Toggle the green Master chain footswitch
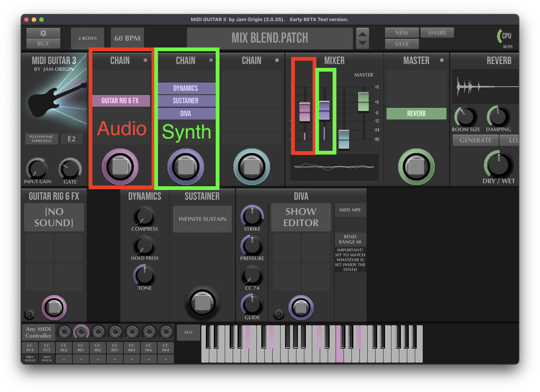The image size is (540, 392). [416, 166]
